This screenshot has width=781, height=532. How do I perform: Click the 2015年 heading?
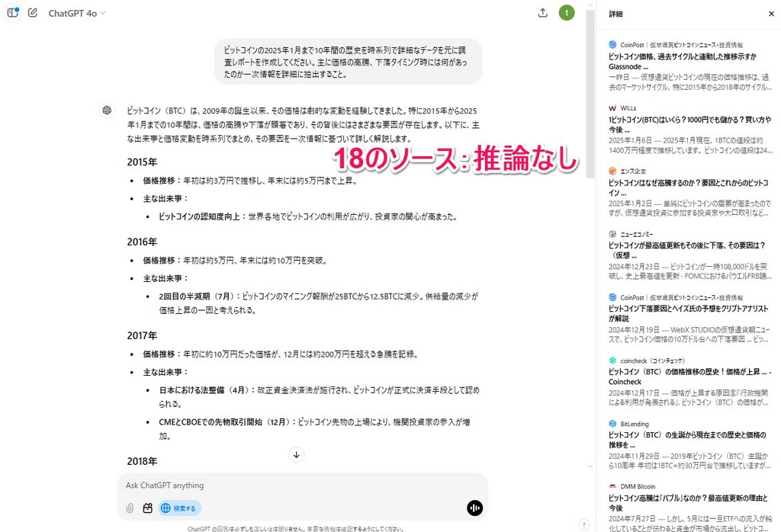pyautogui.click(x=142, y=162)
